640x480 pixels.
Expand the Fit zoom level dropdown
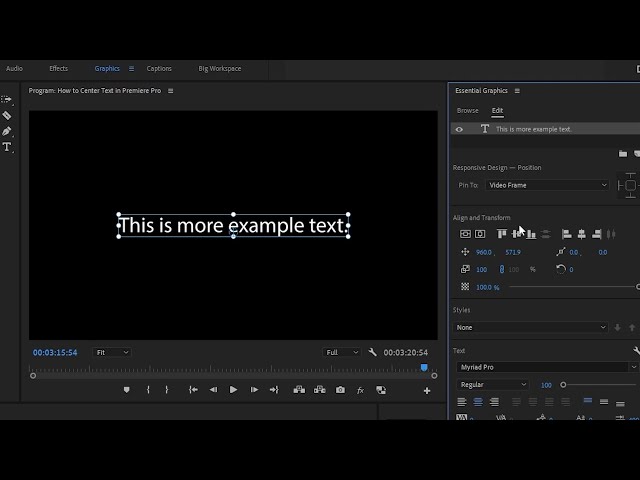click(x=111, y=352)
